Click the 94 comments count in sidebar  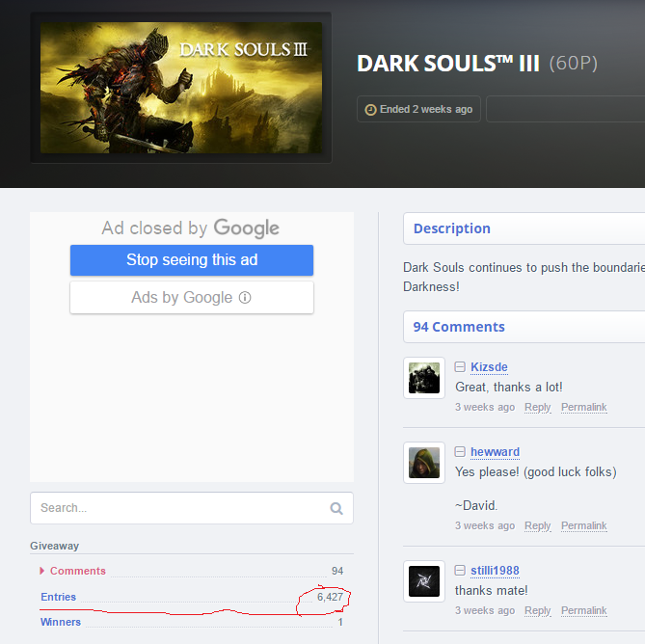tap(337, 571)
